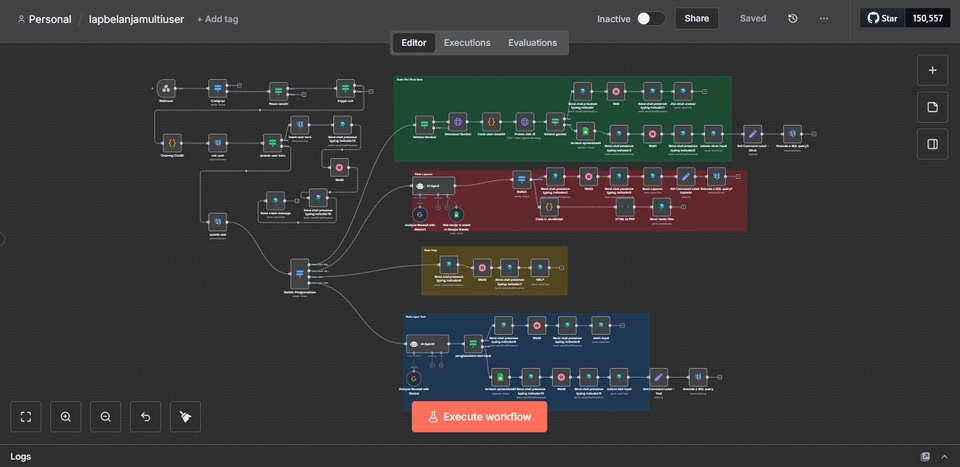Image resolution: width=960 pixels, height=467 pixels.
Task: Add a node using the plus button
Action: click(x=932, y=70)
